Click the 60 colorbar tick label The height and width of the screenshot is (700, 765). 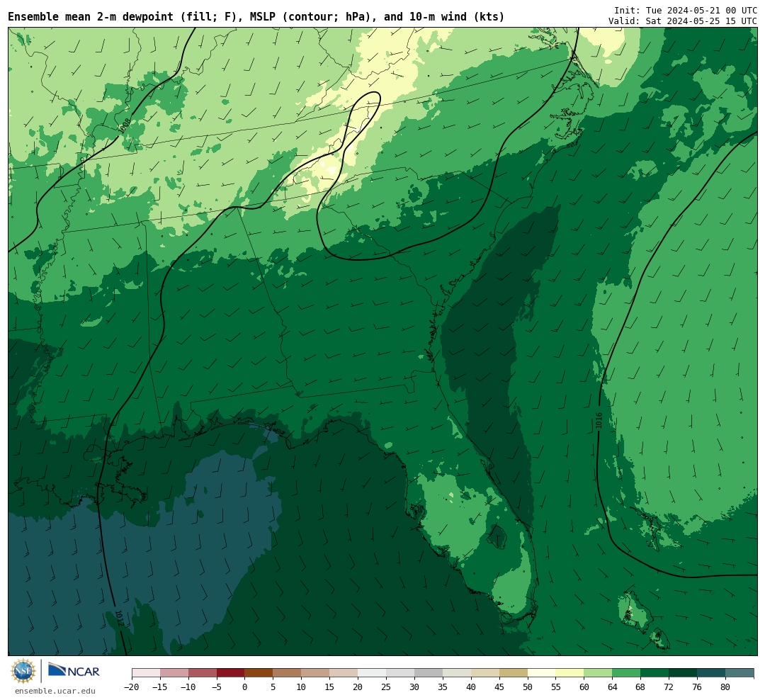[584, 687]
